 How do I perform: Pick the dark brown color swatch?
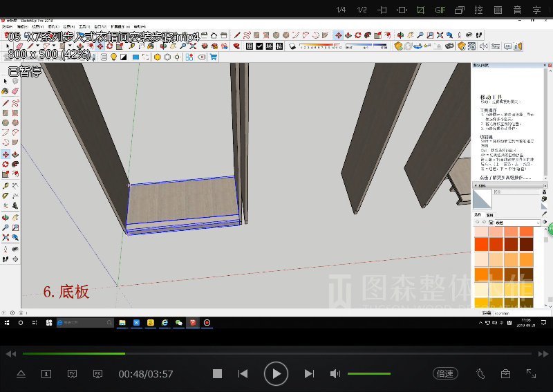coord(527,244)
